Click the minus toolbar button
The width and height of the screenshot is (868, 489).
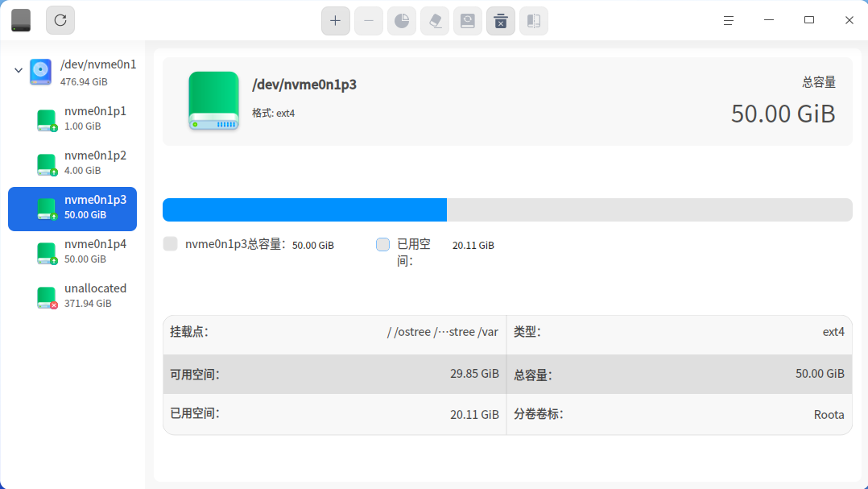tap(369, 21)
